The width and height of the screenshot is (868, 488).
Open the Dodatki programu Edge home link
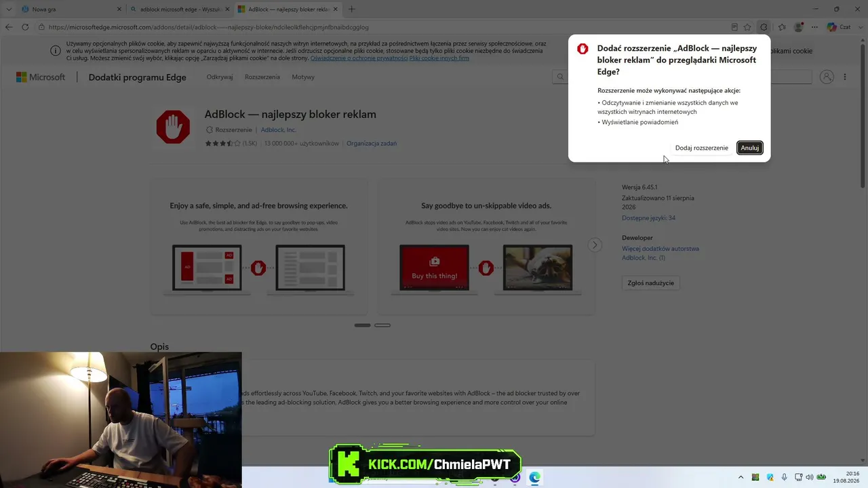coord(137,77)
